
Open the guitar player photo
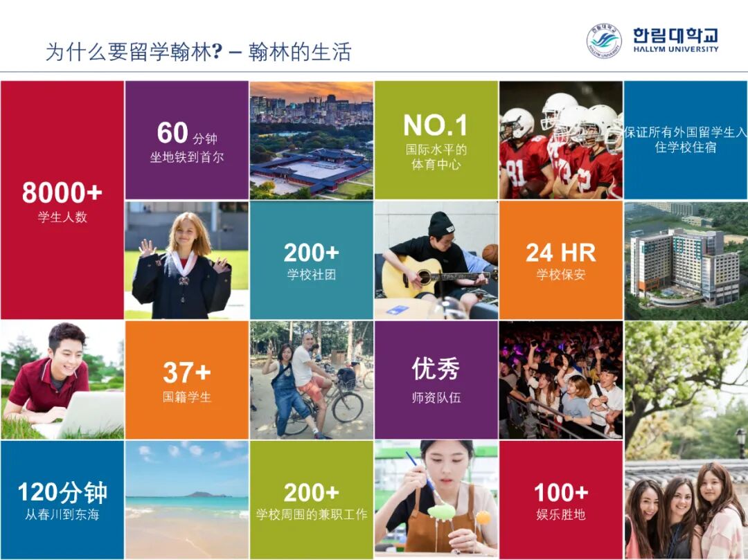click(436, 260)
